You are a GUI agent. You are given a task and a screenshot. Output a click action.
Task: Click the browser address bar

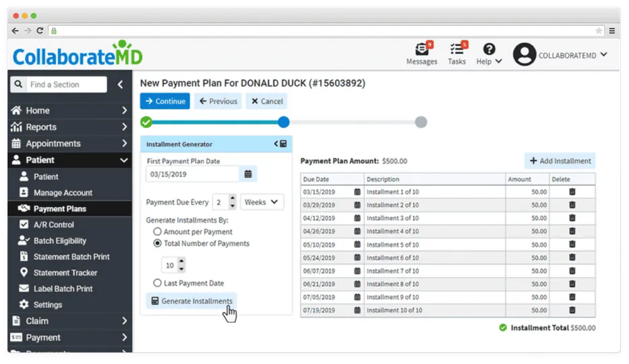click(325, 31)
